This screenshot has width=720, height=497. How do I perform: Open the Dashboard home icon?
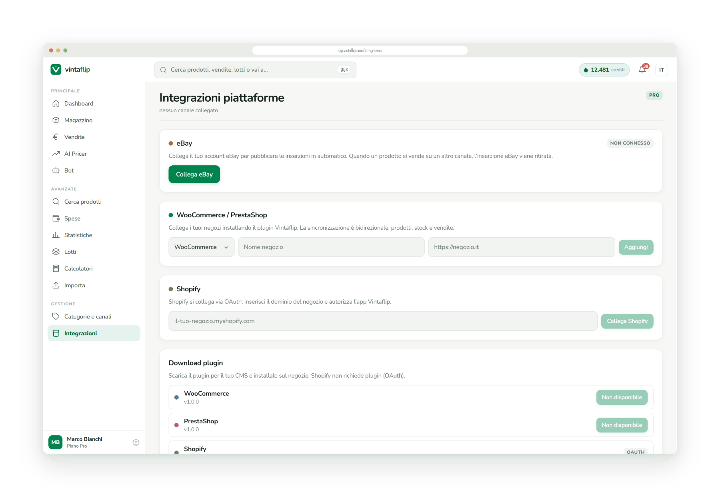click(x=56, y=103)
